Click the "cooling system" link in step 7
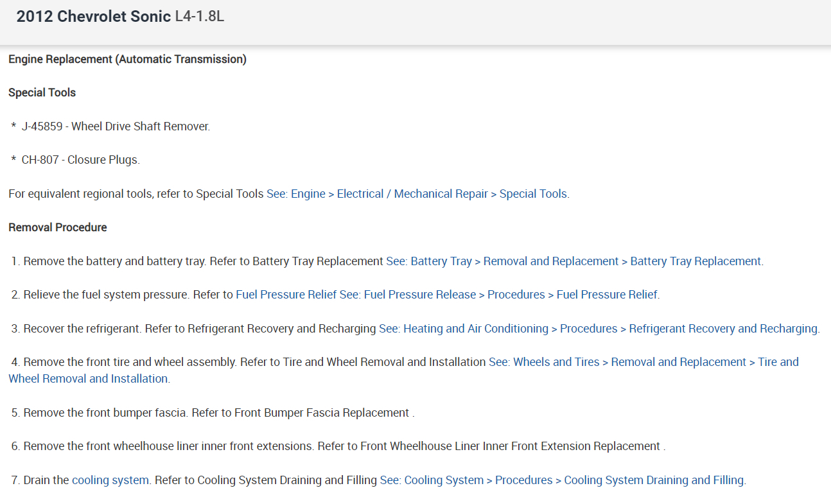 click(x=110, y=480)
